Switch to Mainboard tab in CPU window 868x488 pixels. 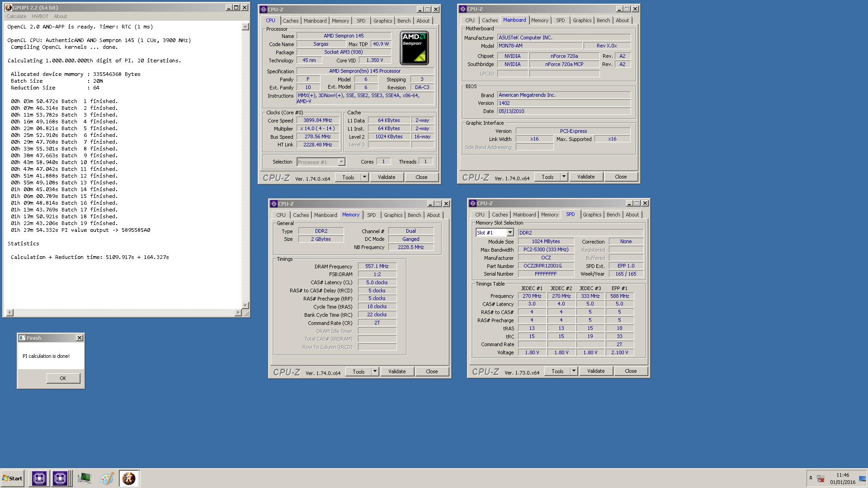pyautogui.click(x=315, y=21)
